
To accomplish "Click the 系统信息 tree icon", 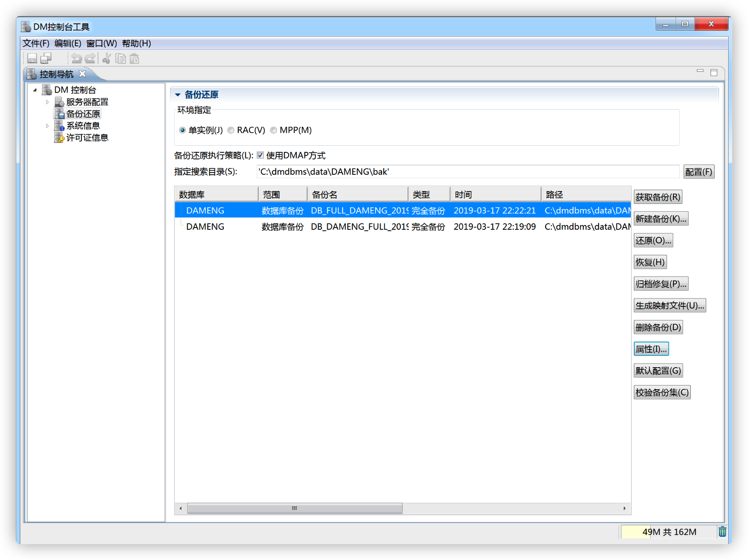I will [x=59, y=126].
